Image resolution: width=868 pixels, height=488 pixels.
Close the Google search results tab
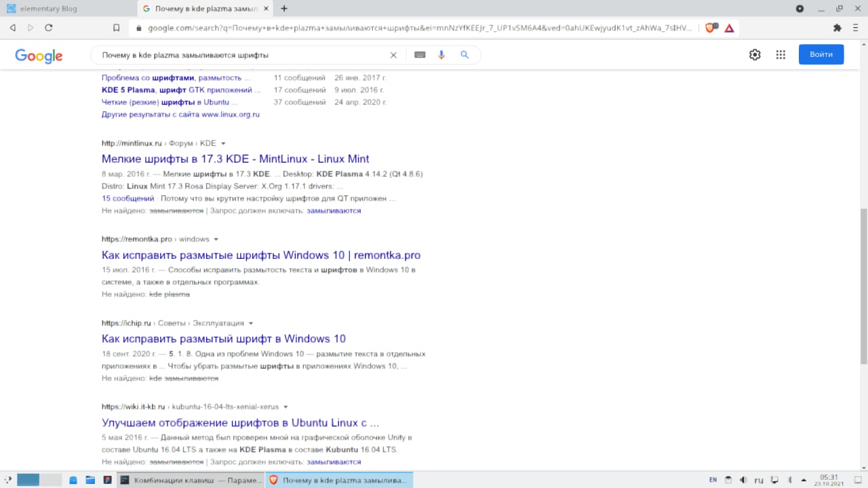[266, 9]
